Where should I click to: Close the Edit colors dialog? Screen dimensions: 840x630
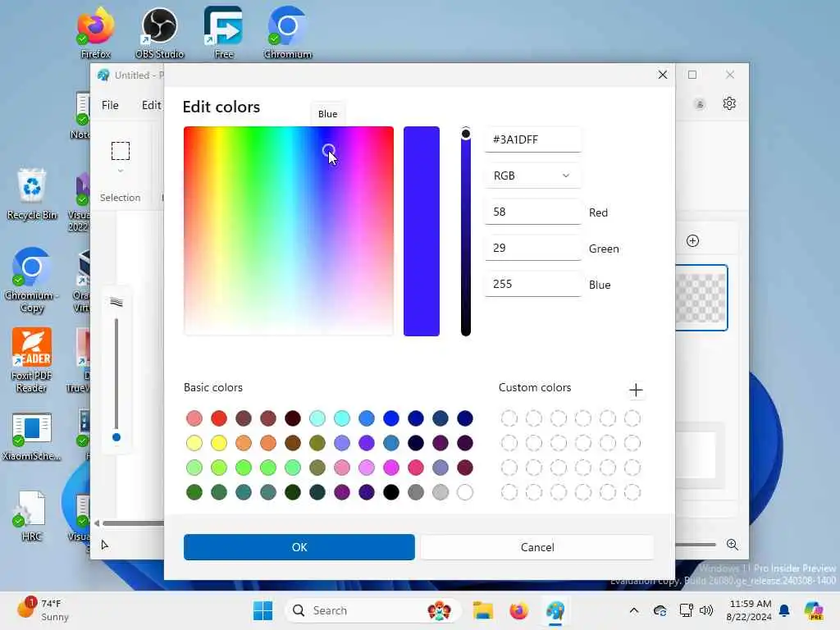point(663,75)
